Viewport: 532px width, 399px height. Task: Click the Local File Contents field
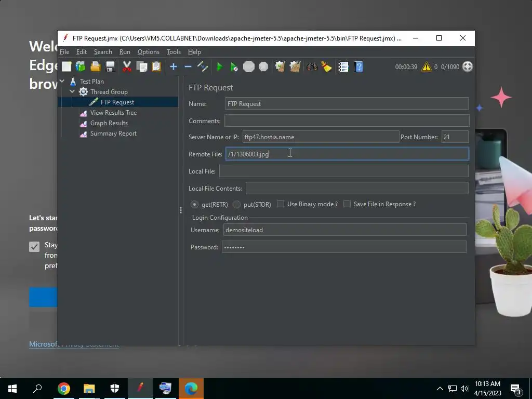(x=357, y=188)
